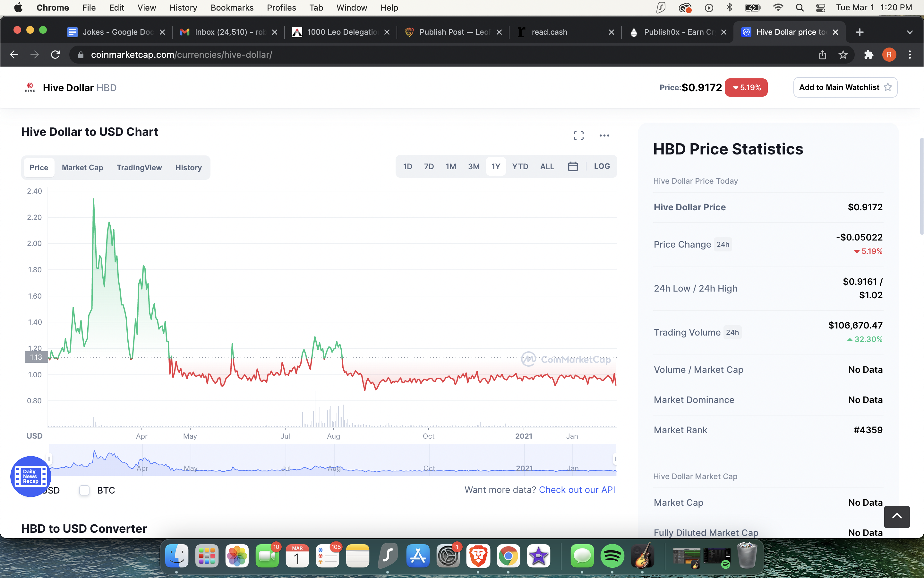Switch to the Gmail Inbox tab
This screenshot has height=578, width=924.
pyautogui.click(x=228, y=32)
